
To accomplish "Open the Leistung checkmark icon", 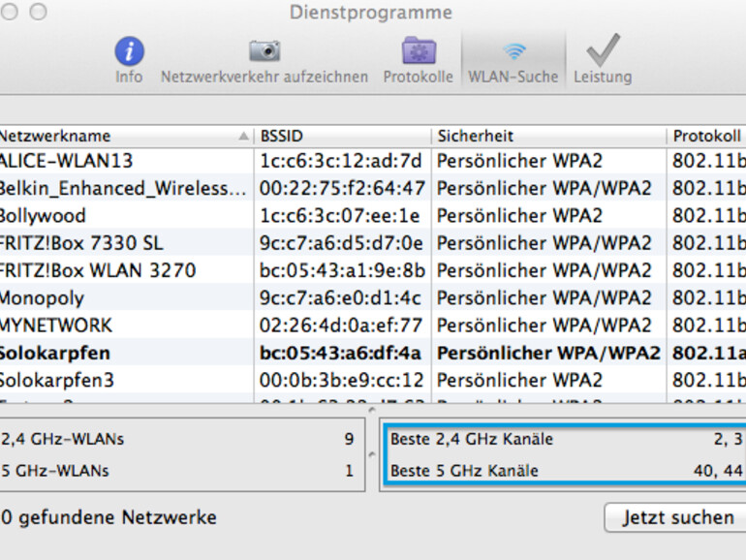I will (602, 51).
